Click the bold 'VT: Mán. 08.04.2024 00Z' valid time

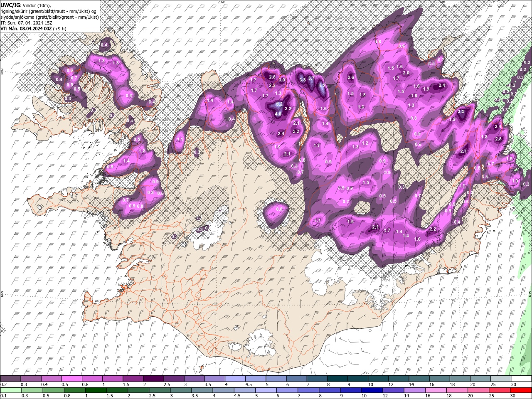pos(26,29)
